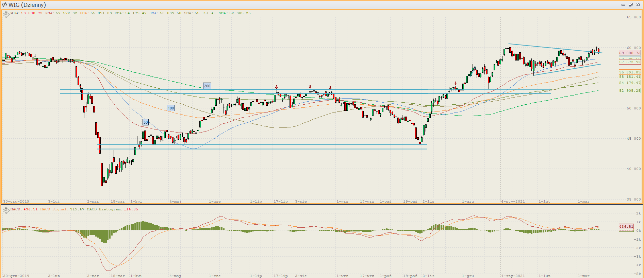Viewport: 644px width, 278px height.
Task: Click the red arrow marker before 1-gru
Action: pos(456,83)
